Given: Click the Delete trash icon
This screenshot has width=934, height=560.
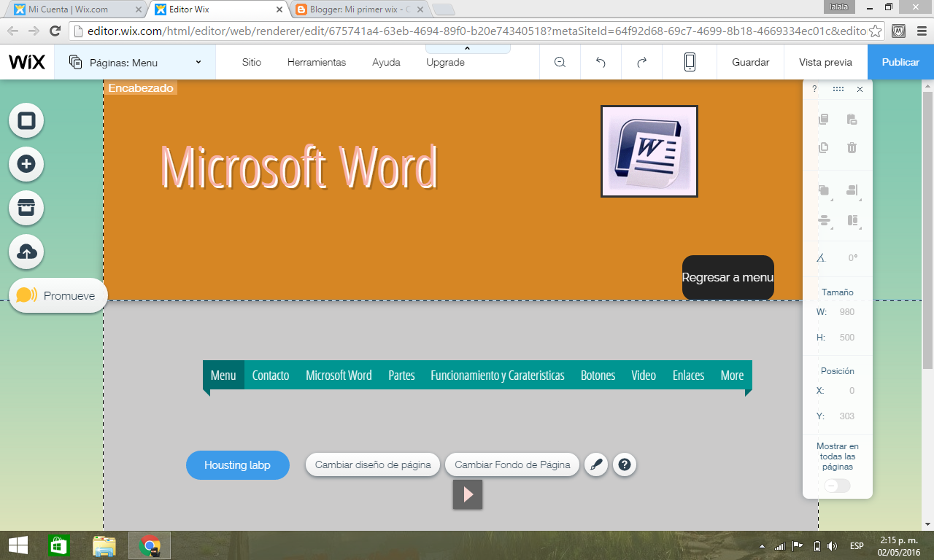Looking at the screenshot, I should point(852,147).
